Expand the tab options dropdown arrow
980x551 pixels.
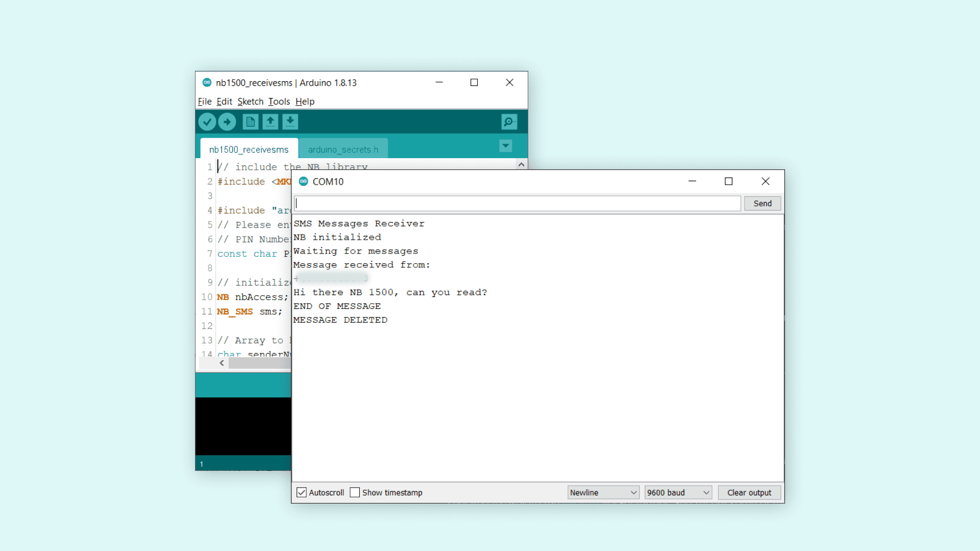tap(505, 146)
